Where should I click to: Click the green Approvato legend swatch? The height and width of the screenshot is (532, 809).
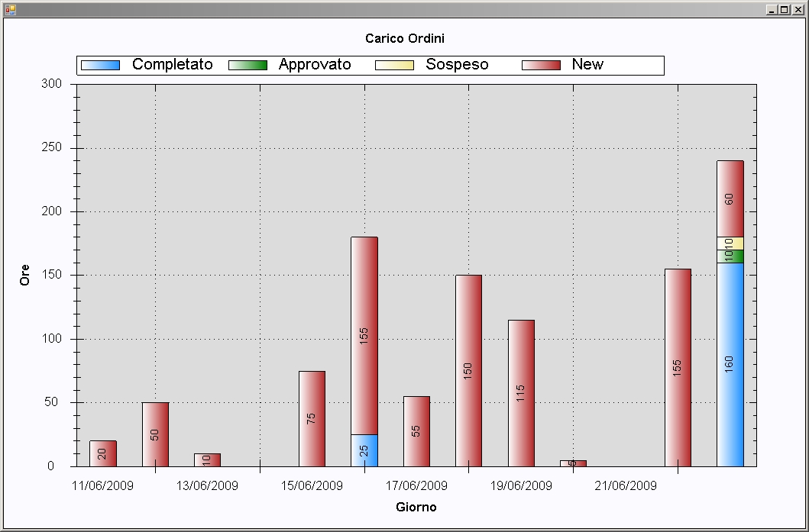248,65
